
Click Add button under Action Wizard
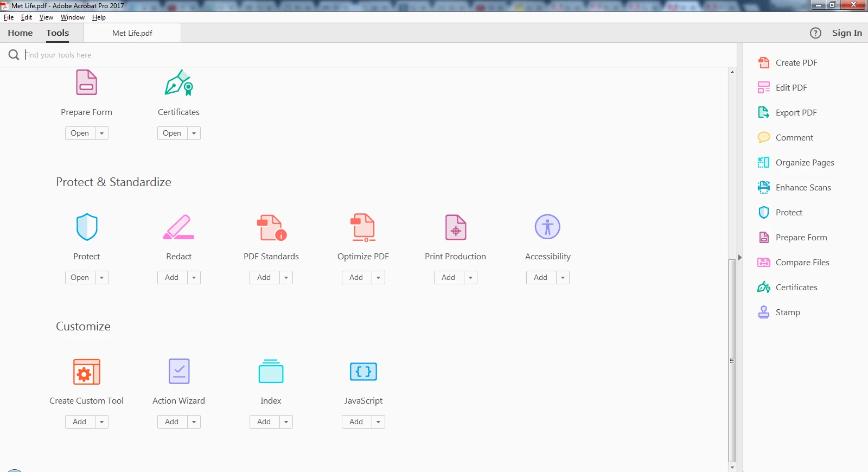172,422
